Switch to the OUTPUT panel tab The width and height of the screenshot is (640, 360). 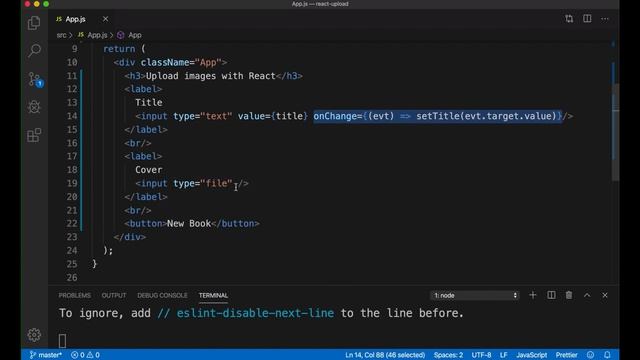tap(113, 296)
